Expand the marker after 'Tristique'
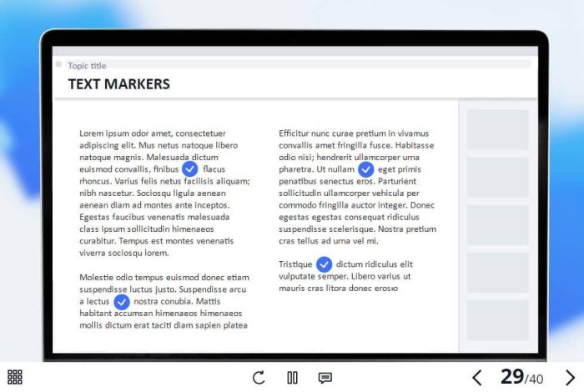 click(x=324, y=264)
